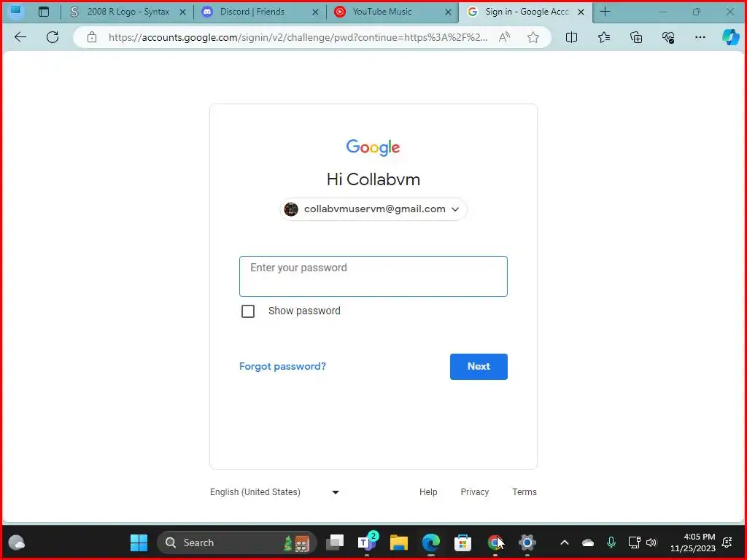Image resolution: width=747 pixels, height=560 pixels.
Task: Close the 2008 R Logo tab
Action: click(182, 12)
